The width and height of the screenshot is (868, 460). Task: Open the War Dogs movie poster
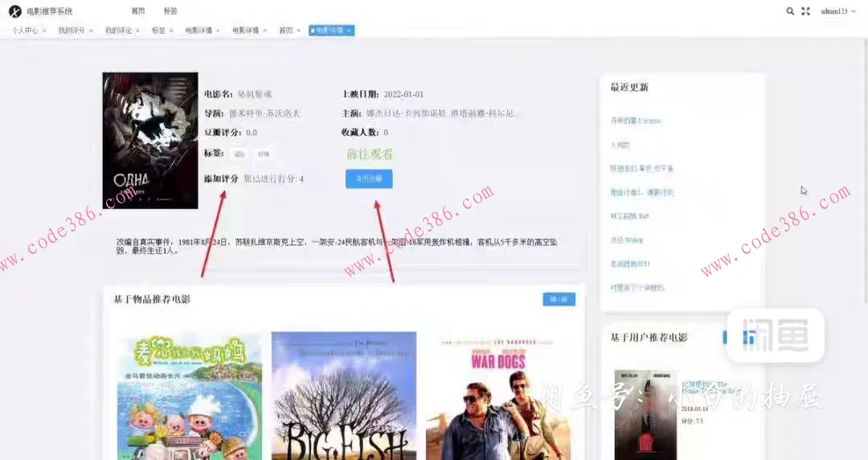[x=497, y=396]
